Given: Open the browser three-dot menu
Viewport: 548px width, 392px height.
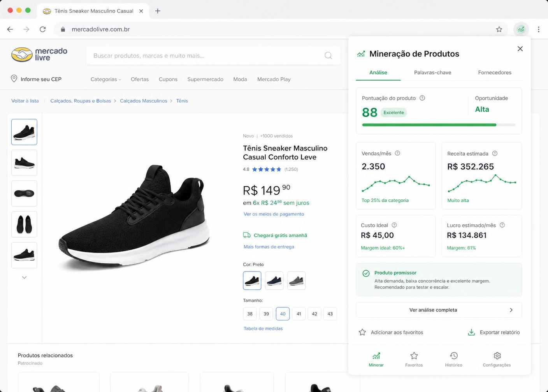Looking at the screenshot, I should [x=539, y=29].
